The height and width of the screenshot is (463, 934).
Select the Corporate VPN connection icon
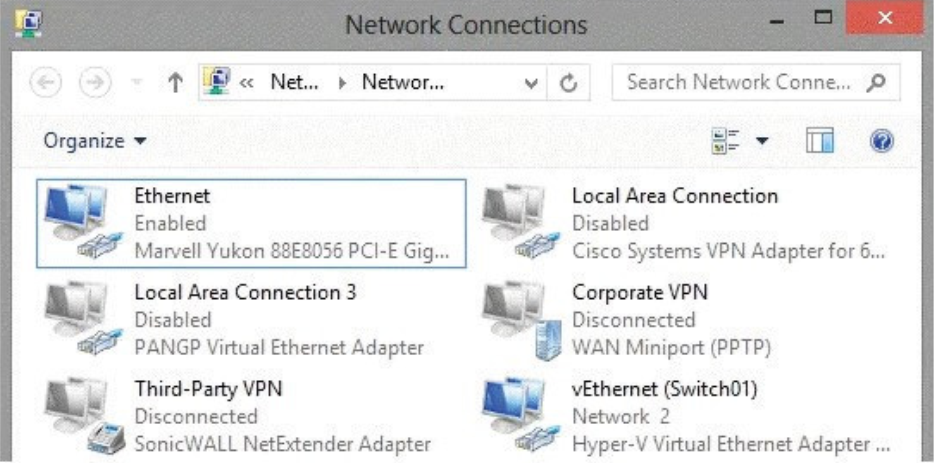[522, 321]
